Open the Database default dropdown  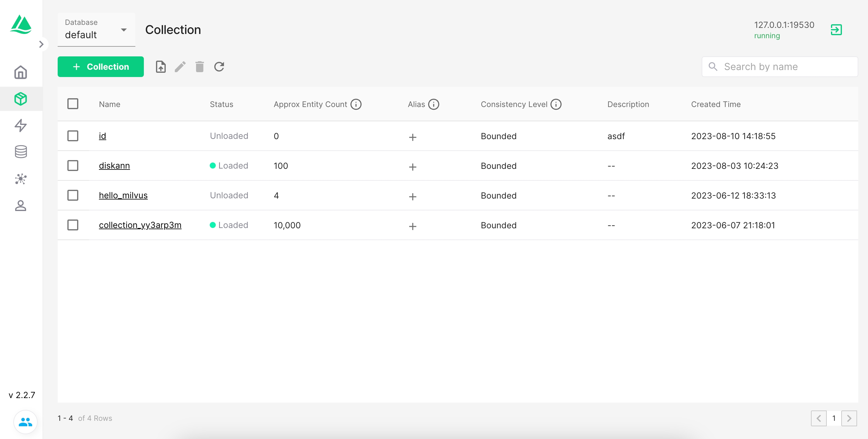[x=96, y=30]
